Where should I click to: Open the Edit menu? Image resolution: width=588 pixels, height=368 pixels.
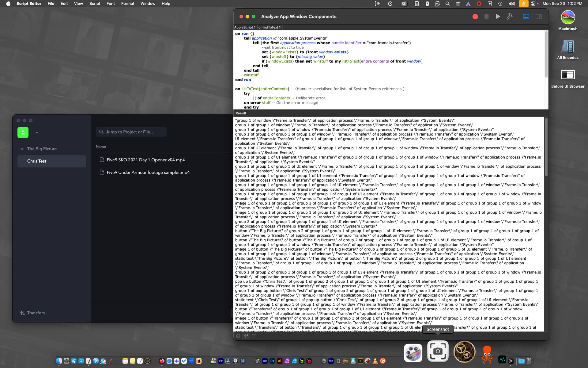point(64,3)
